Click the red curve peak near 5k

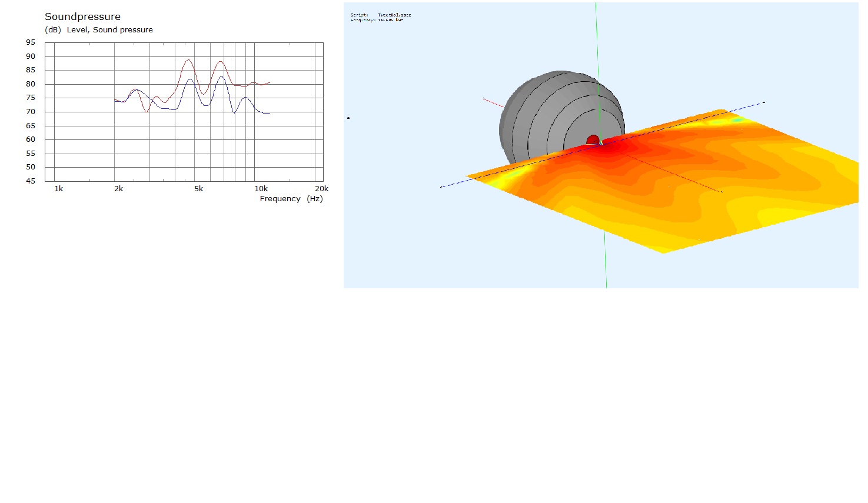click(188, 60)
